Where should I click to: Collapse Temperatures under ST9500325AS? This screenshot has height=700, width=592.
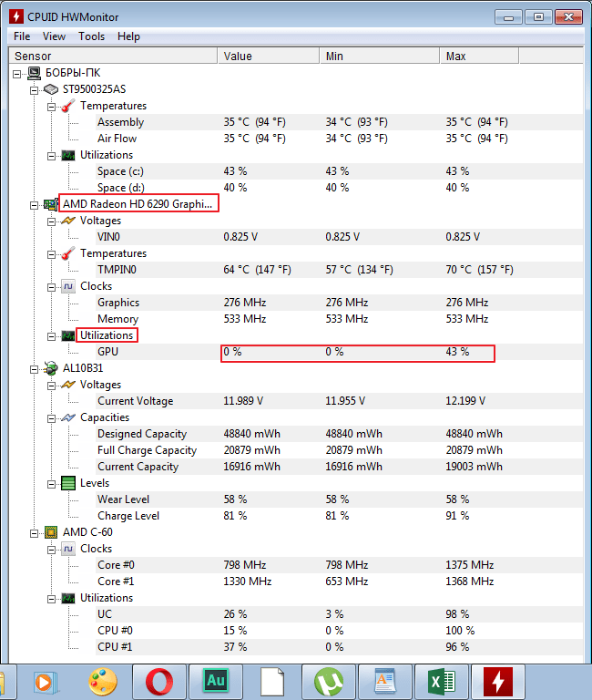[52, 107]
